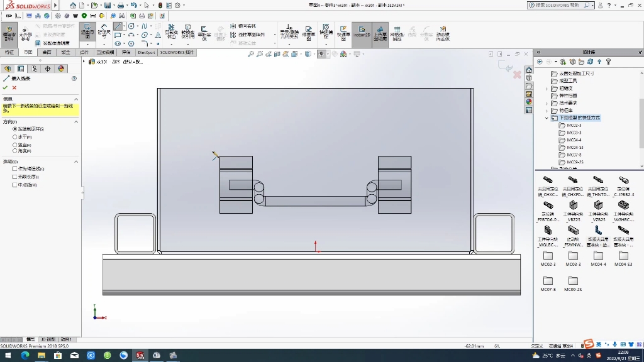Switch to the 评估 ribbon tab
Image resolution: width=644 pixels, height=362 pixels.
(128, 53)
